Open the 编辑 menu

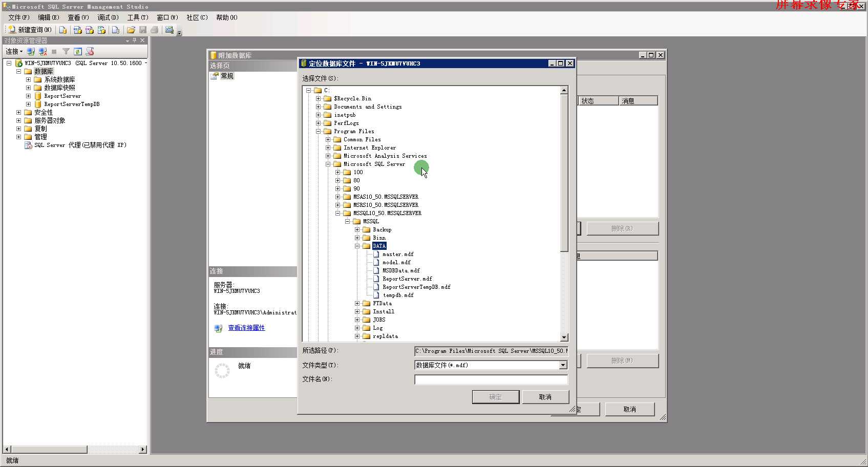point(49,17)
